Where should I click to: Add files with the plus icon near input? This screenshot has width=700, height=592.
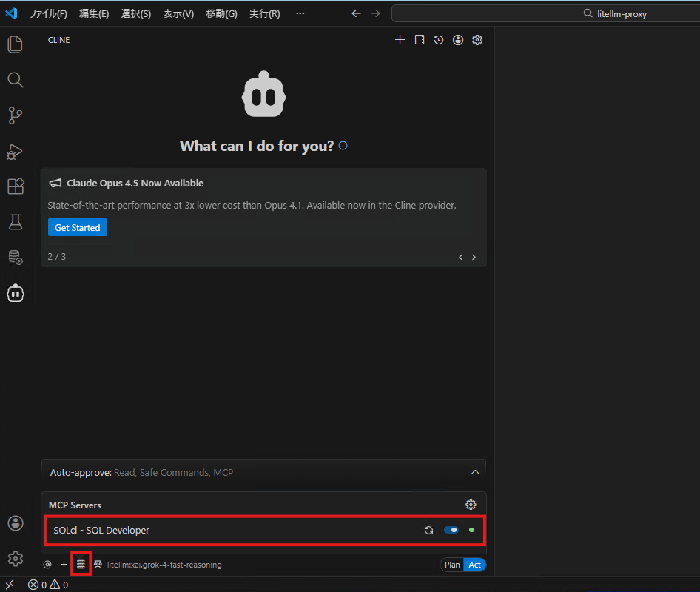click(64, 565)
